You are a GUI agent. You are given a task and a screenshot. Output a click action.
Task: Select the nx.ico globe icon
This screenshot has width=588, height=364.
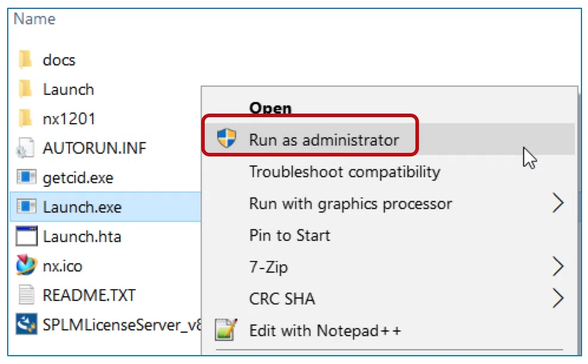coord(26,265)
